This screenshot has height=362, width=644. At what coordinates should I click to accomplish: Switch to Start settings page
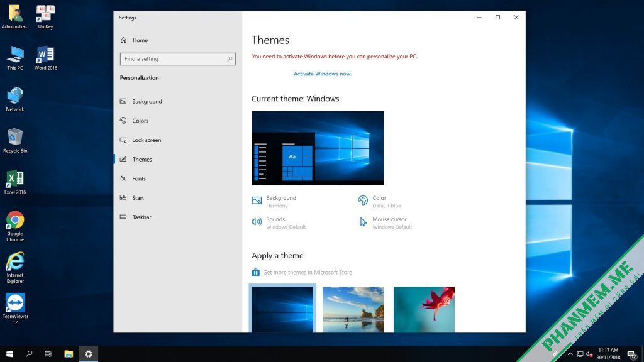click(132, 198)
